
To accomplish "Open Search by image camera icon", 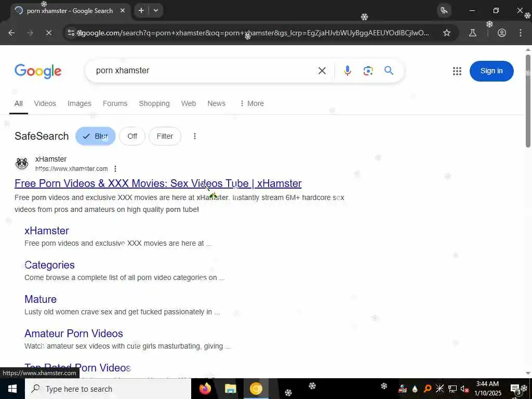I will (x=368, y=71).
